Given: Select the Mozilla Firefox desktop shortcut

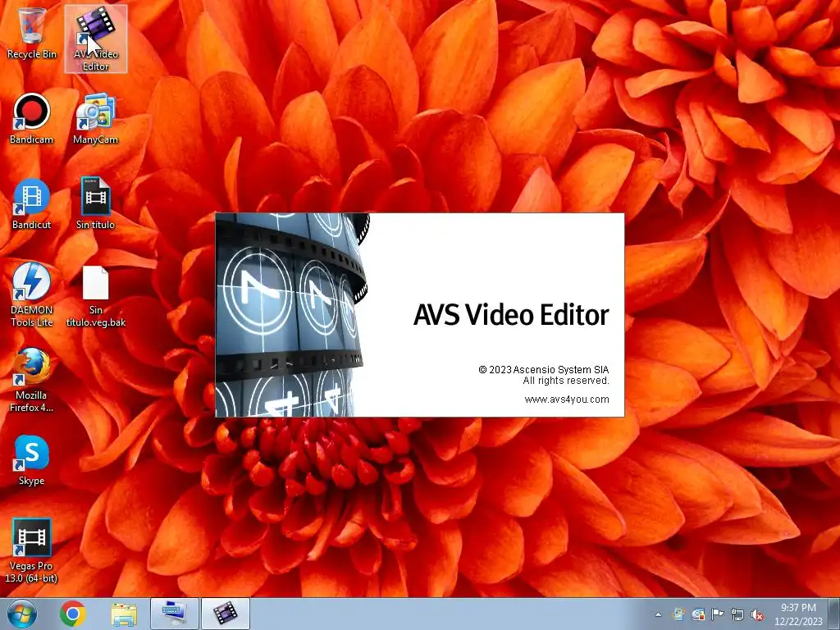Looking at the screenshot, I should 32,381.
